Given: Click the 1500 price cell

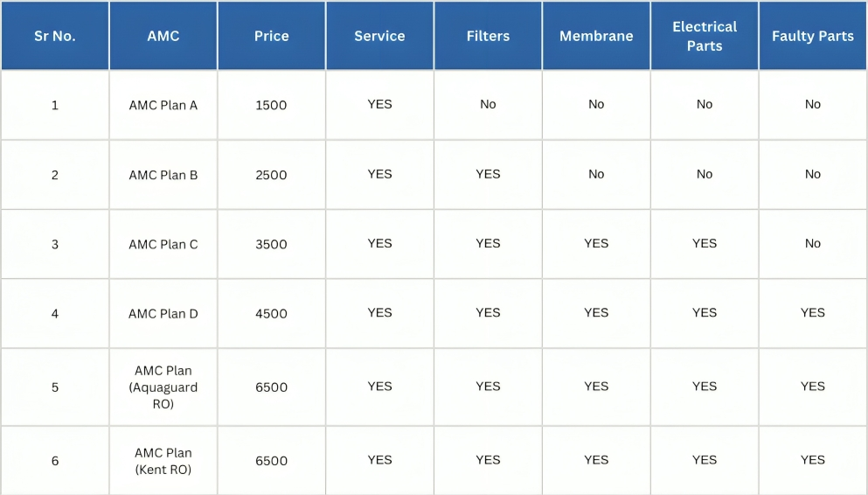Looking at the screenshot, I should tap(271, 105).
